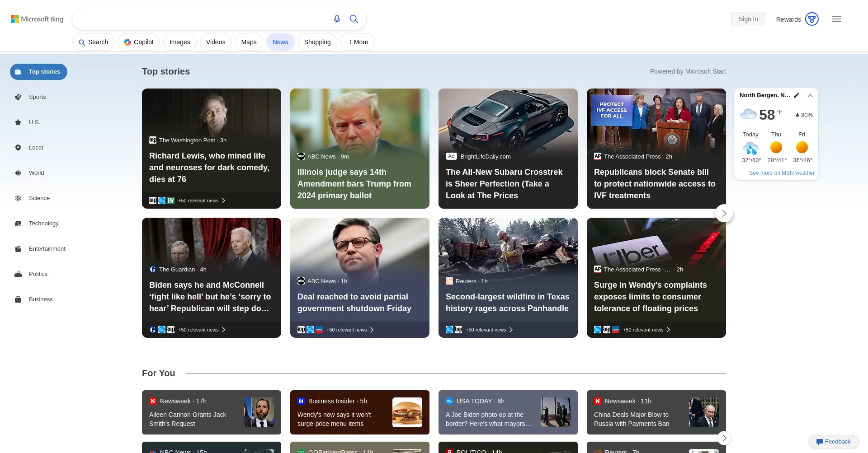Click The Washington Post source label

(187, 140)
